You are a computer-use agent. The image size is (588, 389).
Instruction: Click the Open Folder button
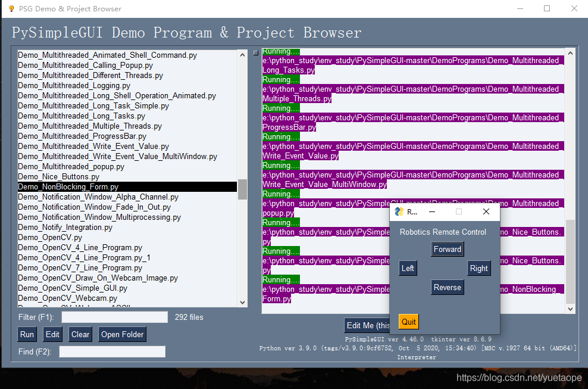122,335
